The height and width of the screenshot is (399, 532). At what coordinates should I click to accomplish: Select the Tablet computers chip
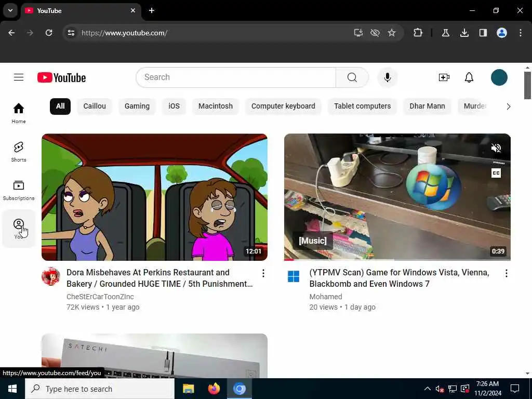pyautogui.click(x=362, y=106)
